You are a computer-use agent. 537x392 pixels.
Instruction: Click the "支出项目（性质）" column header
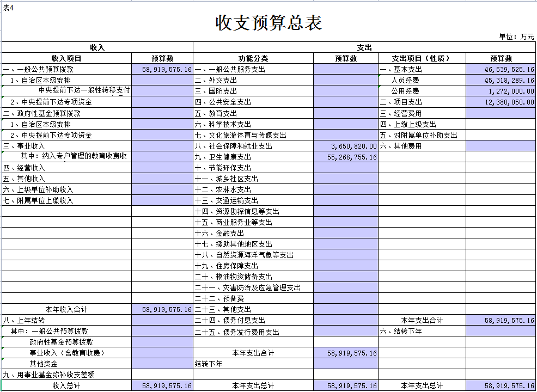tap(422, 58)
